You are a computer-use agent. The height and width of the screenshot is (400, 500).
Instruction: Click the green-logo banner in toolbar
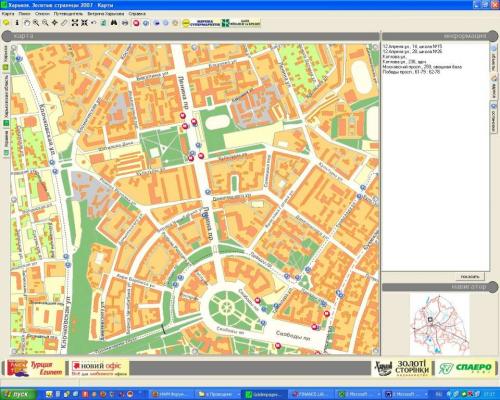(x=241, y=23)
